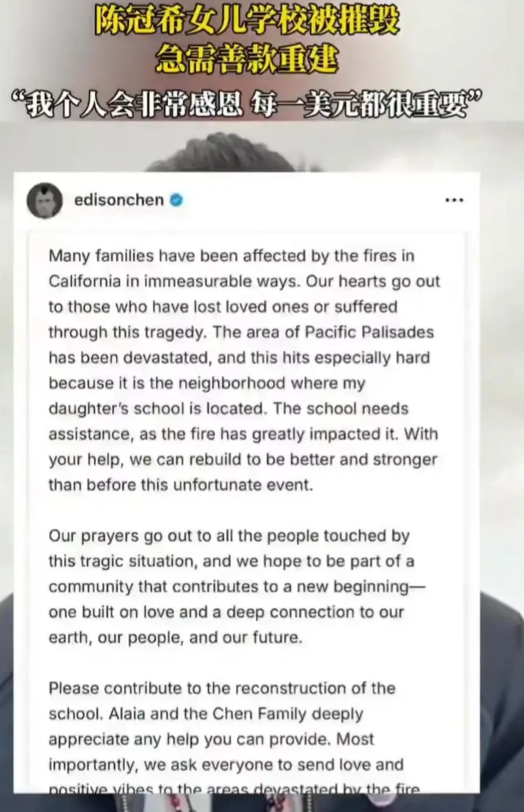Tap the 'daughter's school is located' line

pyautogui.click(x=228, y=408)
